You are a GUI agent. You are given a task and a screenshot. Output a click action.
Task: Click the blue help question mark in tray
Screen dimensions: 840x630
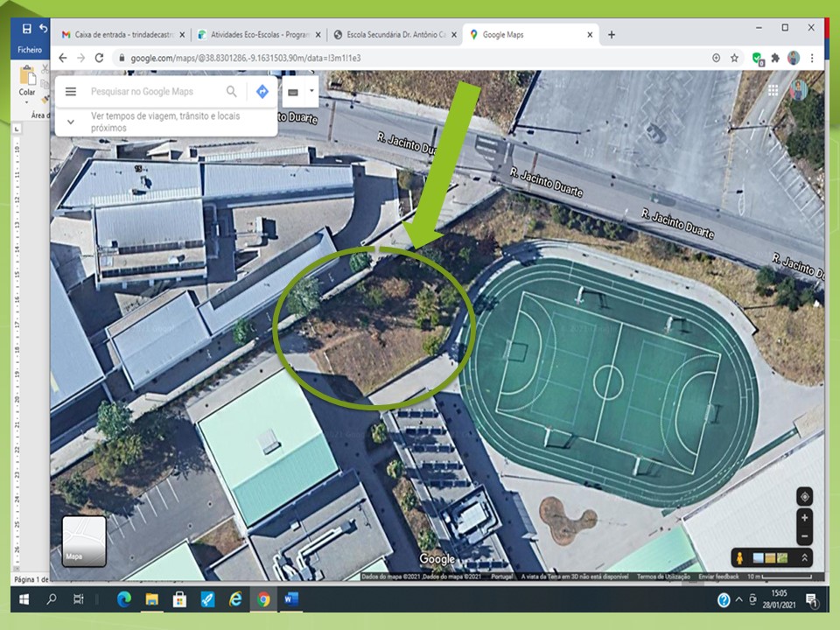(x=724, y=600)
